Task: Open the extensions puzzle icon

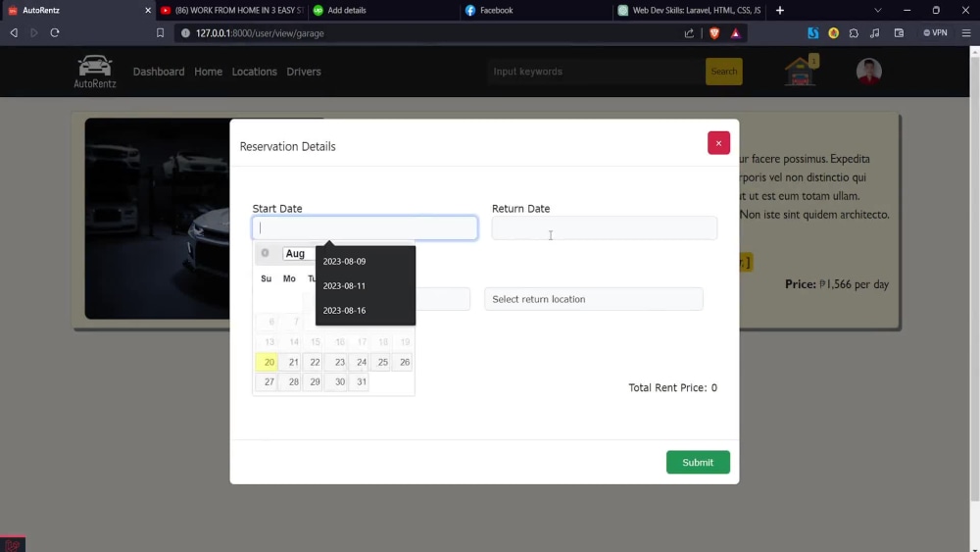Action: (x=854, y=33)
